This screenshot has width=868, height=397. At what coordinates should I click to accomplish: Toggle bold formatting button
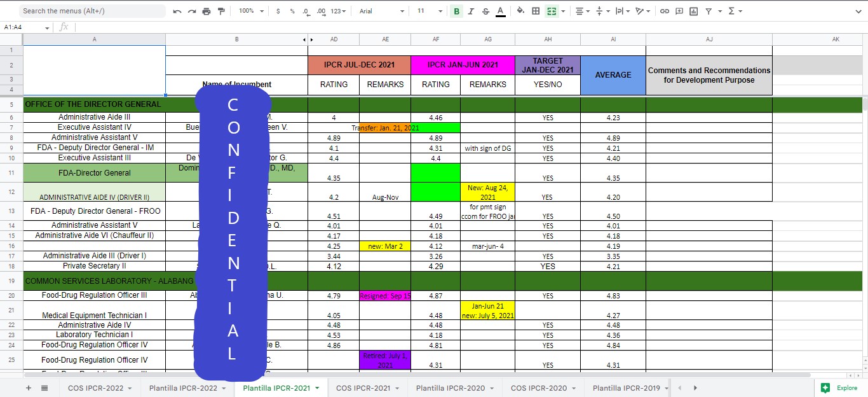456,11
